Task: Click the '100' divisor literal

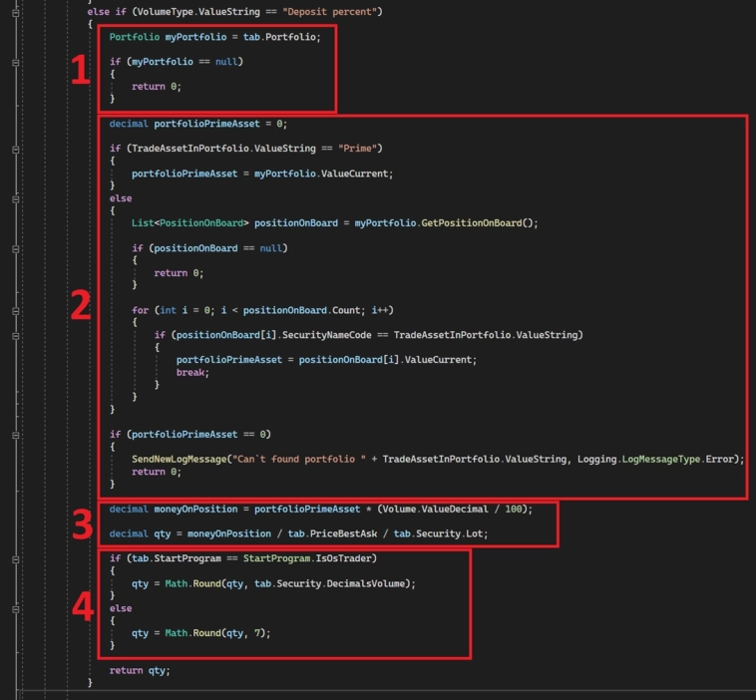Action: (x=513, y=510)
